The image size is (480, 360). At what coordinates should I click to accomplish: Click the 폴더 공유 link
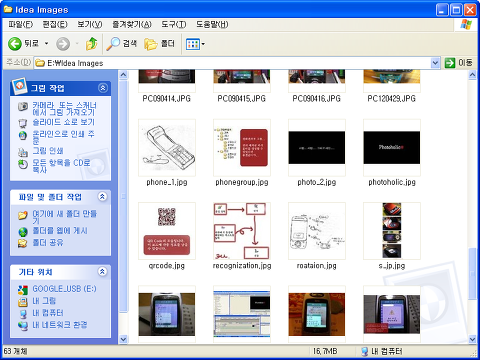pyautogui.click(x=48, y=243)
